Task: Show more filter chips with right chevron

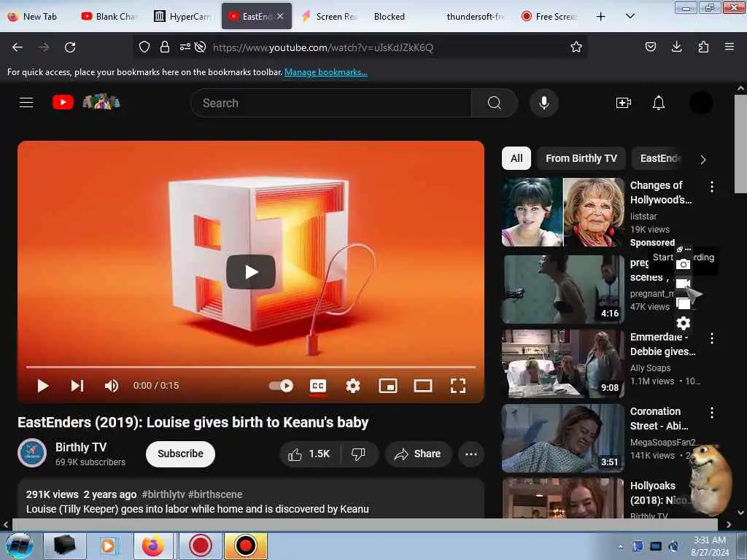Action: (703, 160)
